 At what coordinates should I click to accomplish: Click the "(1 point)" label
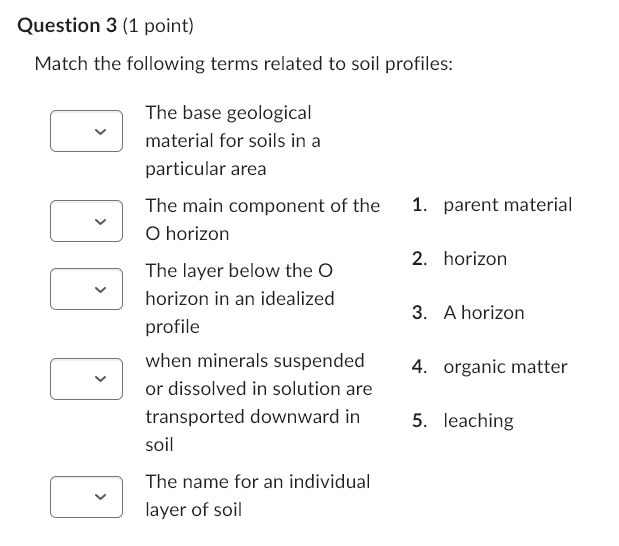coord(157,26)
